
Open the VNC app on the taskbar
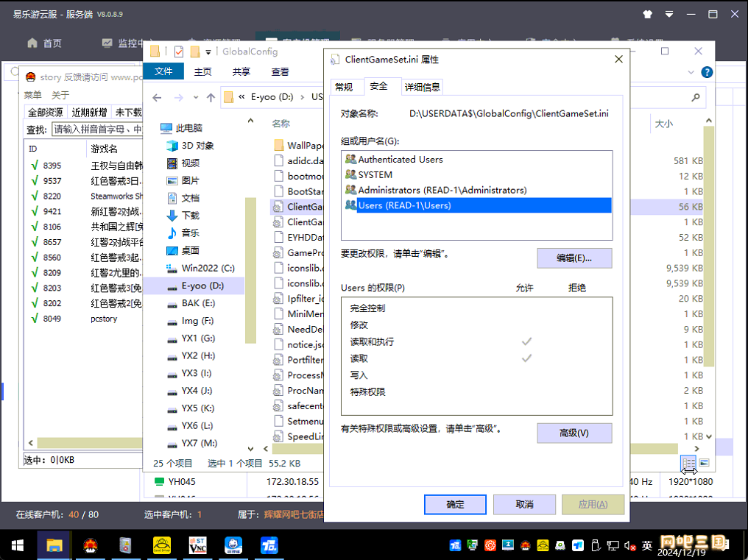click(197, 545)
